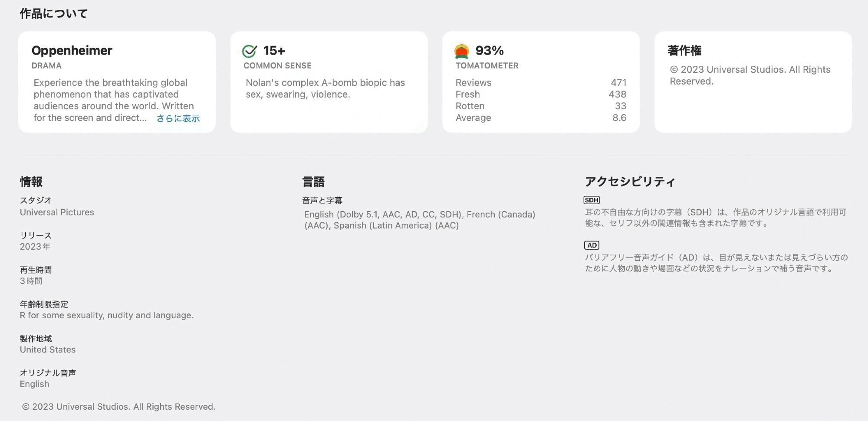Click the R age rating description text

[107, 315]
